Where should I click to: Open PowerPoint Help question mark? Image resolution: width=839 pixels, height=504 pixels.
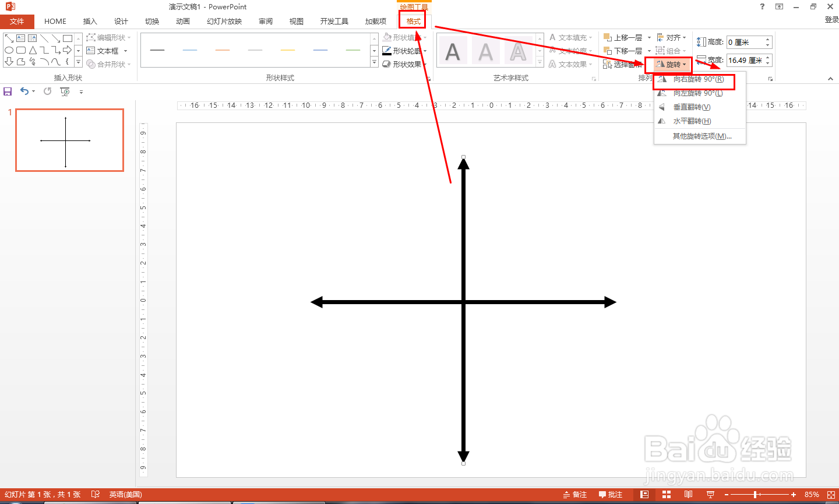click(x=762, y=6)
